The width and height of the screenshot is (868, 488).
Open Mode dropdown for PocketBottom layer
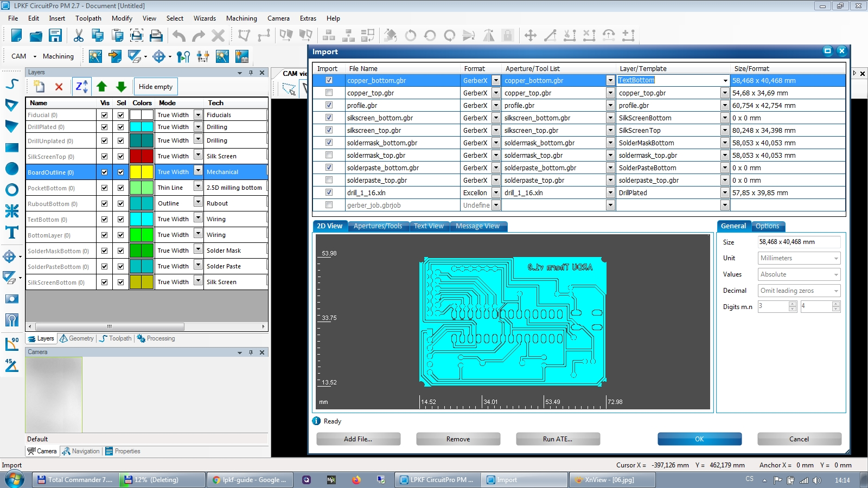(198, 187)
